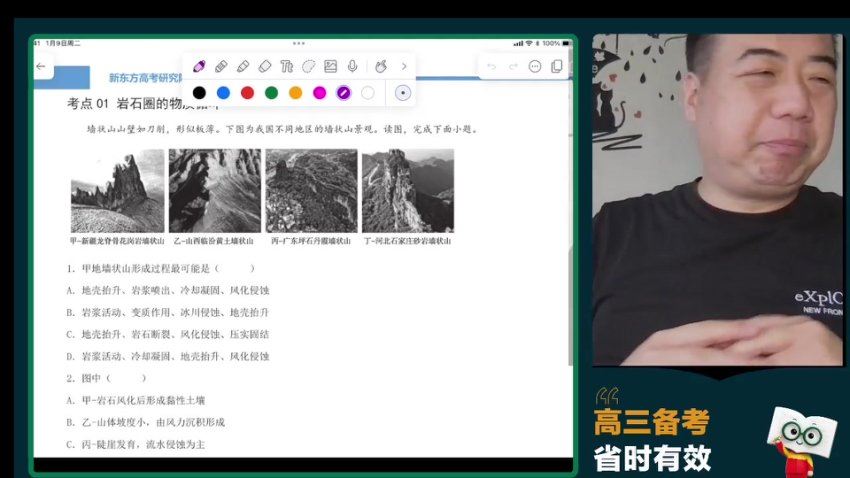This screenshot has width=850, height=478.
Task: Click the date 1月9日周二 in status bar
Action: tap(63, 43)
